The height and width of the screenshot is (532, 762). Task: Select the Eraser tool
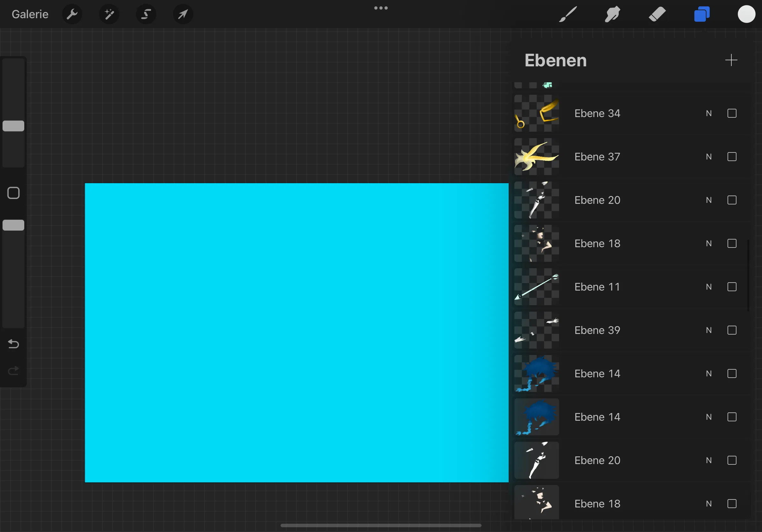tap(657, 14)
